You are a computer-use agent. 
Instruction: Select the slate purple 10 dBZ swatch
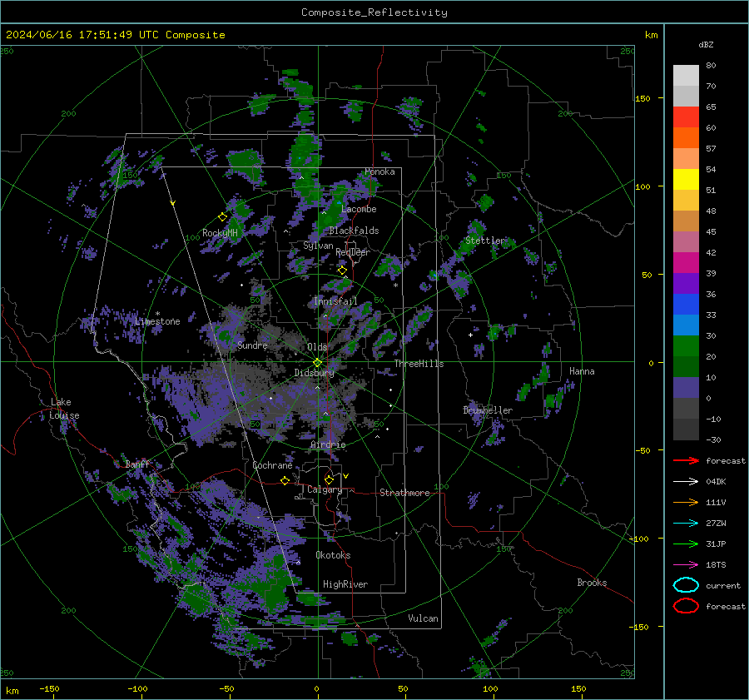tap(686, 388)
